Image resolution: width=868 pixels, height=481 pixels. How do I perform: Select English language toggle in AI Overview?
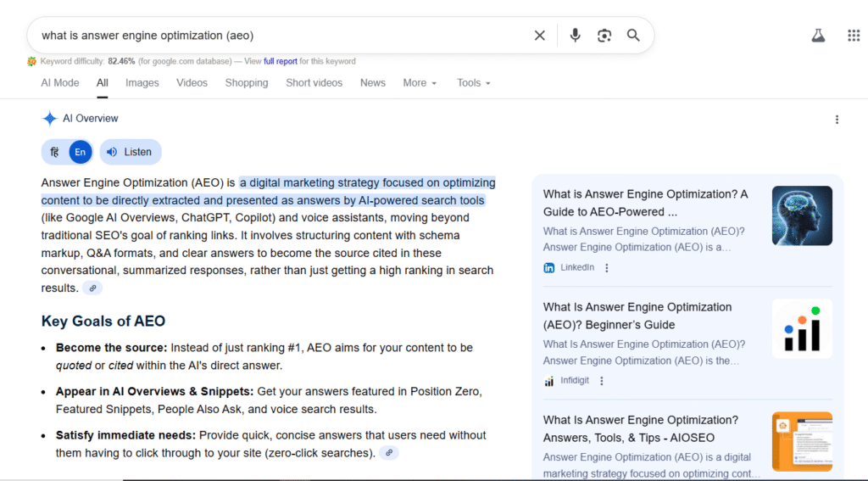click(81, 152)
